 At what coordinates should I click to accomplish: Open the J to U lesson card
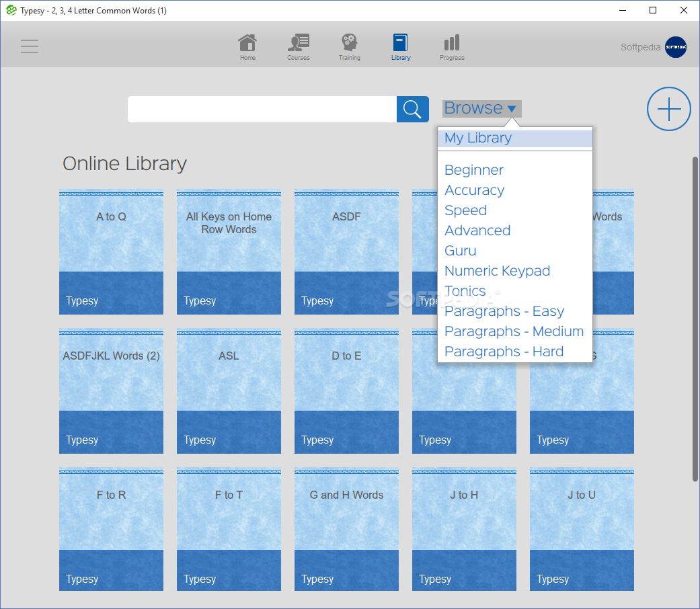pos(582,530)
